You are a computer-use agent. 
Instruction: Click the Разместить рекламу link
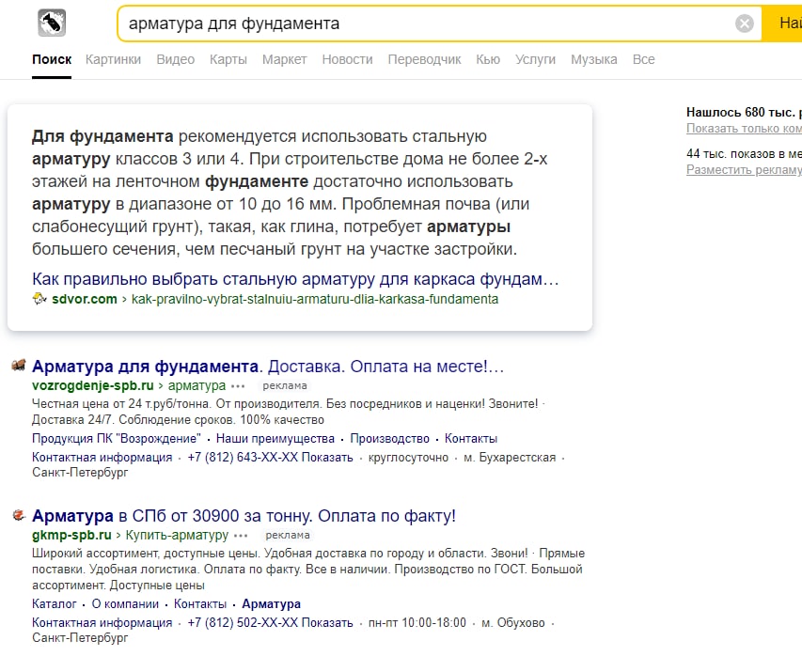tap(744, 170)
